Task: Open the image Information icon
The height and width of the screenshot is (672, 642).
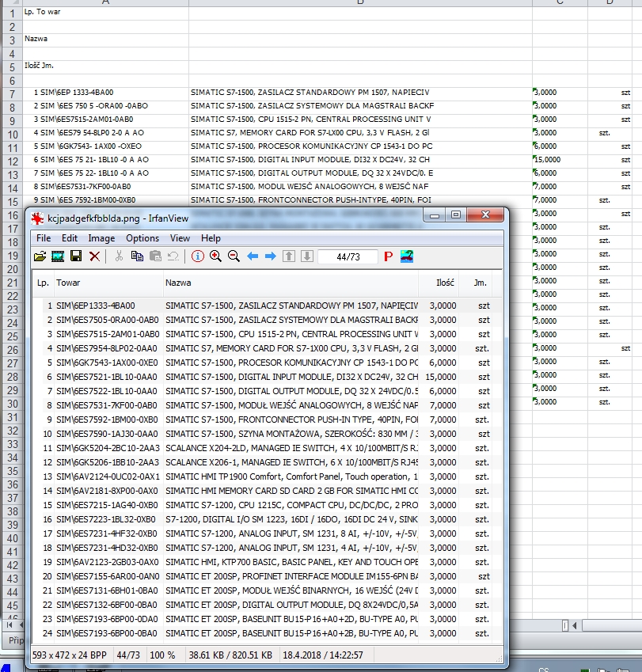Action: click(198, 256)
